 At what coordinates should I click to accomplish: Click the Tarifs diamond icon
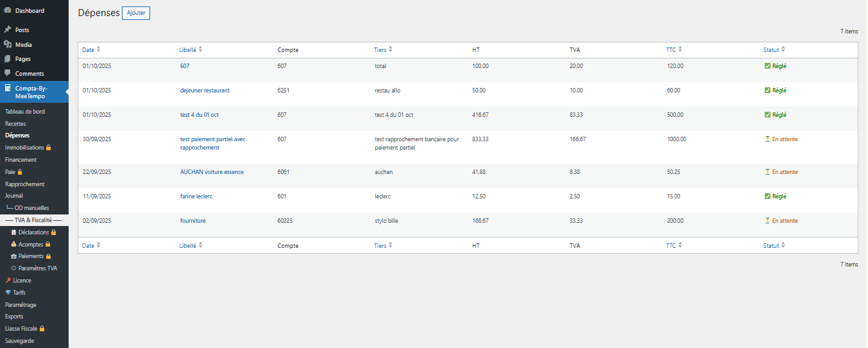(x=8, y=293)
